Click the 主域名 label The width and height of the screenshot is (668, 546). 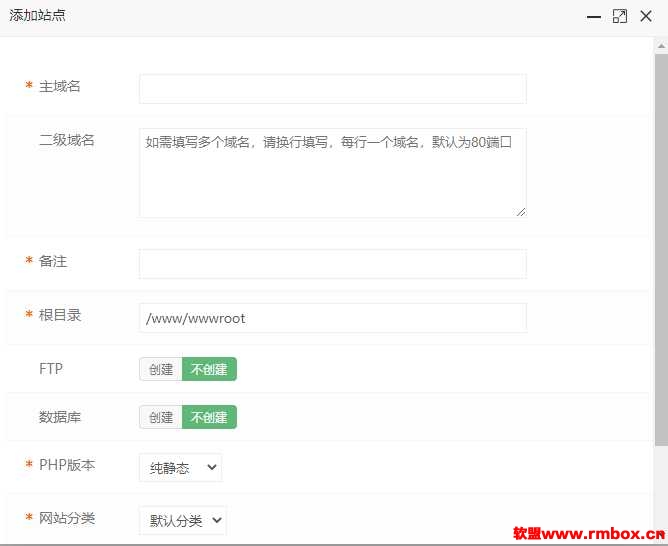pyautogui.click(x=60, y=86)
